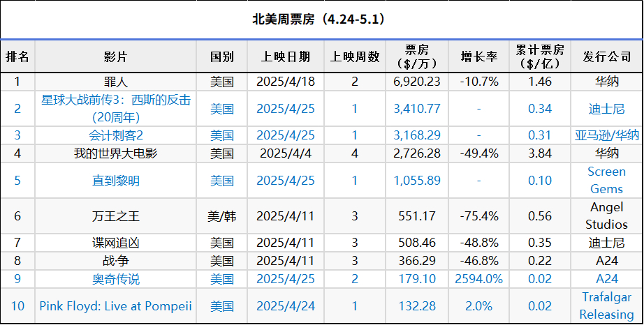Click the 亚马逊/华纳 distributor cell
The image size is (644, 325).
[606, 135]
